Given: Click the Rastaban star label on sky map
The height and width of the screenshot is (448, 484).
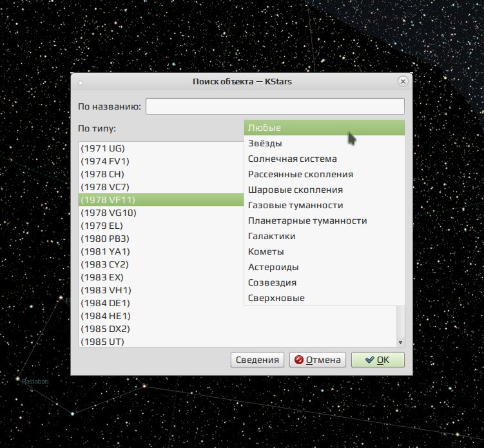Looking at the screenshot, I should (x=35, y=382).
